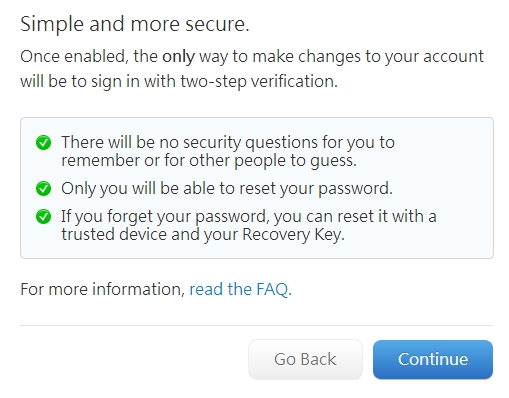Click the 'will be to sign in with' text
Screen dimensions: 509x398
(x=98, y=81)
